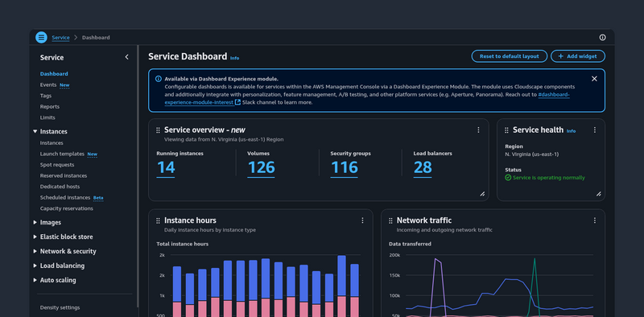Open Service overview widget kebab menu
644x317 pixels.
click(478, 130)
